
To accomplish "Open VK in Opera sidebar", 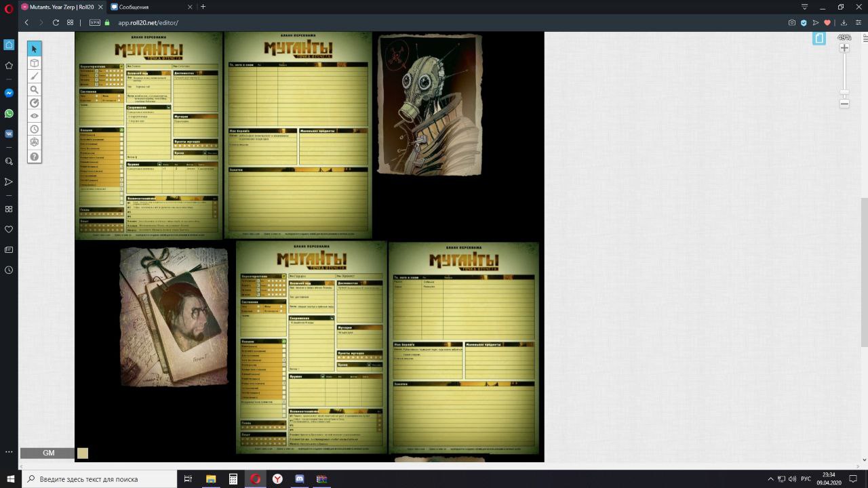I will pyautogui.click(x=9, y=134).
